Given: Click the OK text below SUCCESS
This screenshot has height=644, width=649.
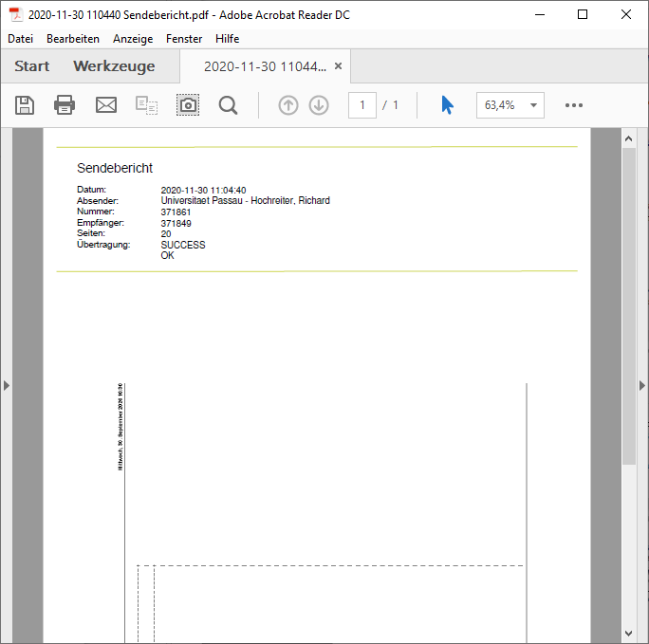Looking at the screenshot, I should [167, 256].
